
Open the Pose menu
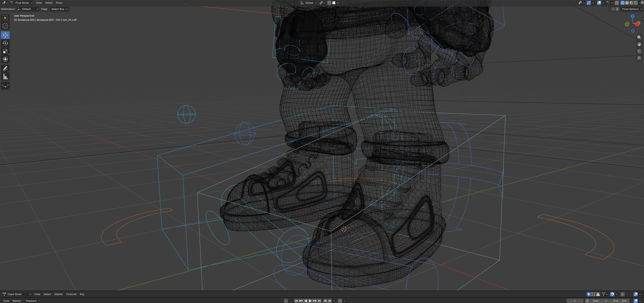pos(59,3)
